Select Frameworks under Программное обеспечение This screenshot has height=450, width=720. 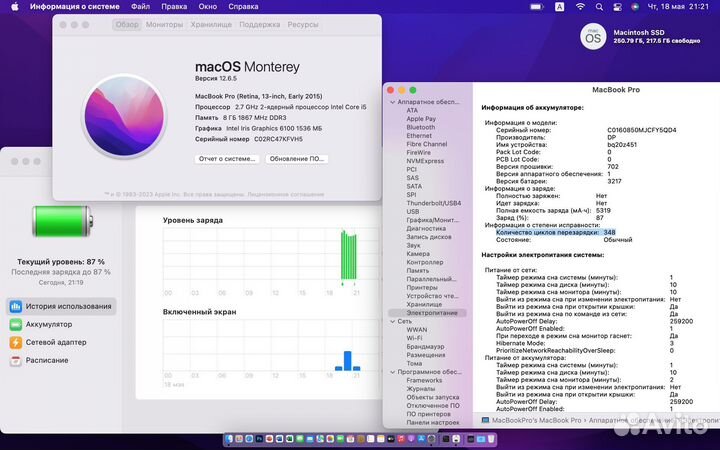pos(424,380)
